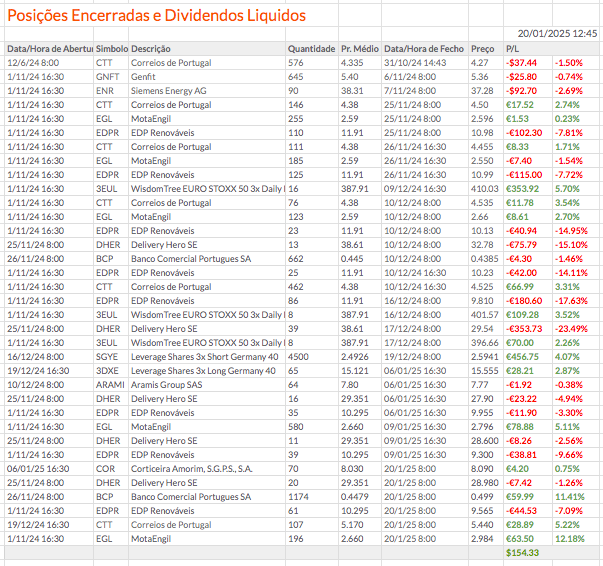
Task: Click the 'P/L' column header
Action: [x=512, y=49]
